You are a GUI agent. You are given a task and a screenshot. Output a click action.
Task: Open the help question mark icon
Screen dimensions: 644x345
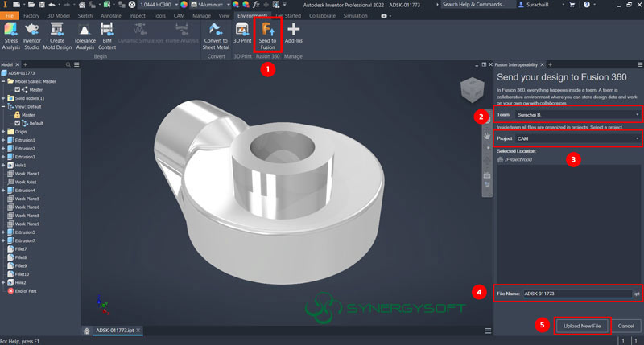pos(587,5)
